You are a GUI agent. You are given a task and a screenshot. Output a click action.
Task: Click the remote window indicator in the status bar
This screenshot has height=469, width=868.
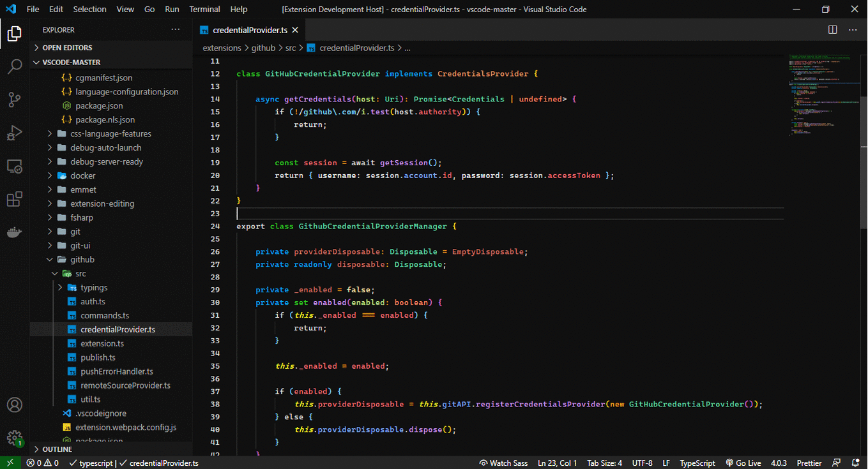(x=10, y=463)
